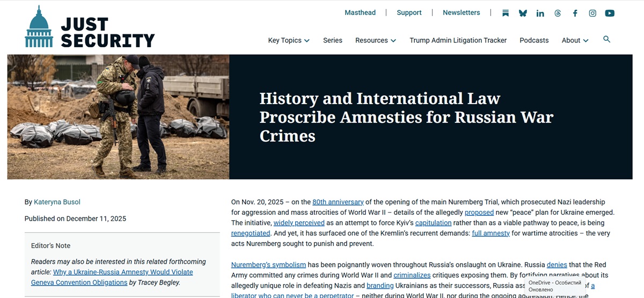Click the article header photo

point(118,117)
